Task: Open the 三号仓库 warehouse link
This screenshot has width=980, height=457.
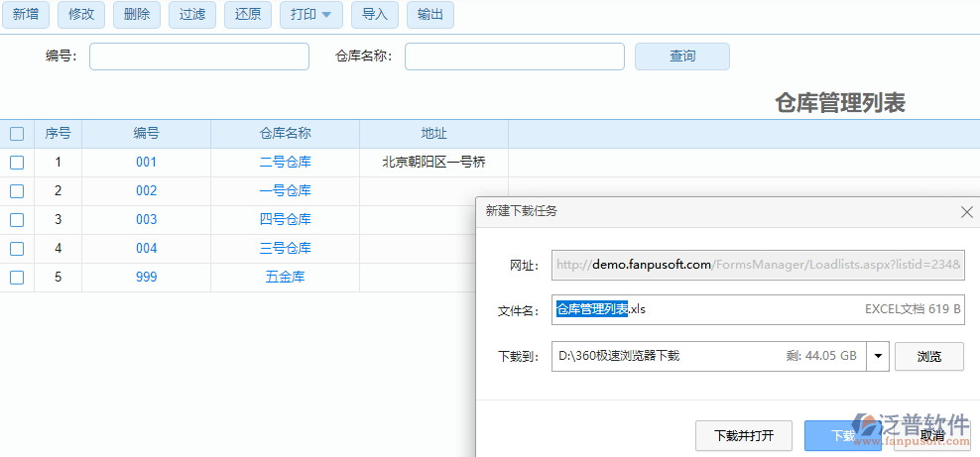Action: [x=285, y=249]
